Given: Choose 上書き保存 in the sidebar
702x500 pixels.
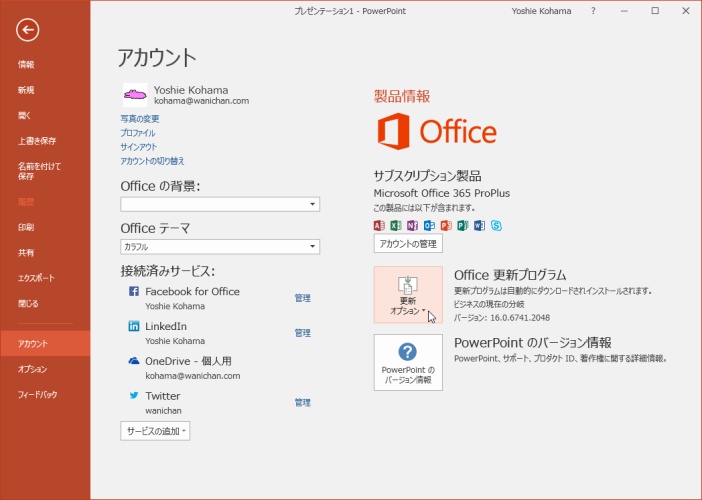Looking at the screenshot, I should 37,141.
